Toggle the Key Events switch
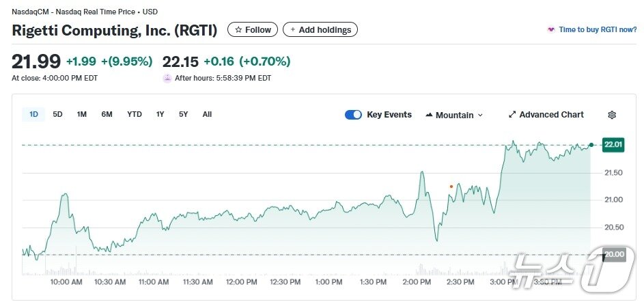 coord(353,115)
